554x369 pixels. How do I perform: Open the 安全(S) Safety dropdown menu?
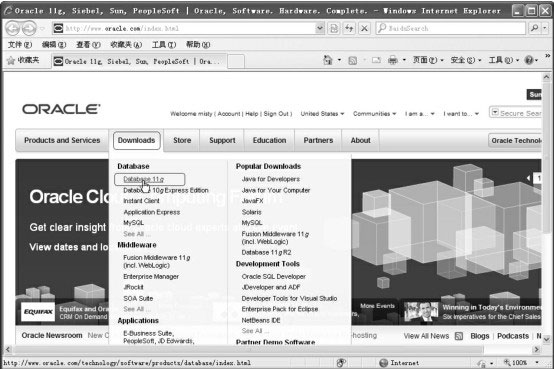tap(466, 60)
